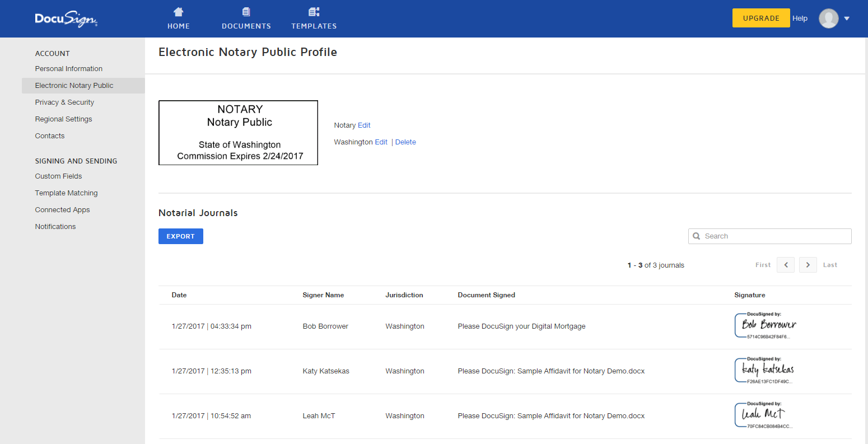Click the '1 - 3 of 3 journals' count

tap(656, 265)
